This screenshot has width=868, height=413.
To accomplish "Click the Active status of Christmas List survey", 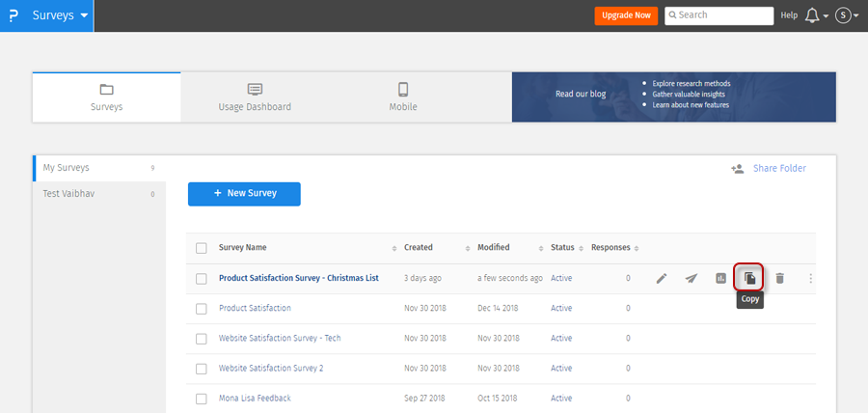I will (x=561, y=278).
